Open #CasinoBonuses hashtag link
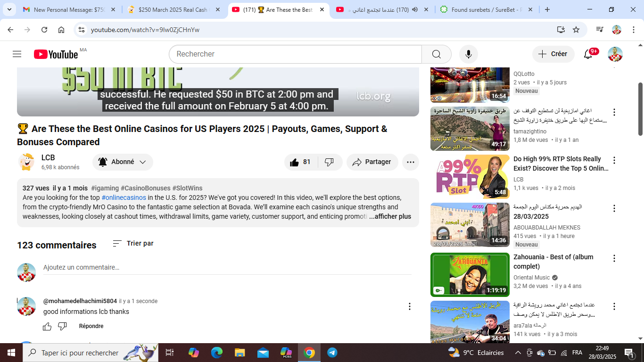This screenshot has width=644, height=362. (x=145, y=189)
